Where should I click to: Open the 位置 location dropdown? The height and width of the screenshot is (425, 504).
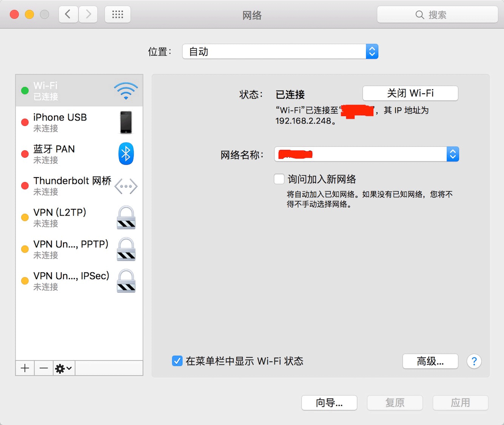[x=280, y=51]
